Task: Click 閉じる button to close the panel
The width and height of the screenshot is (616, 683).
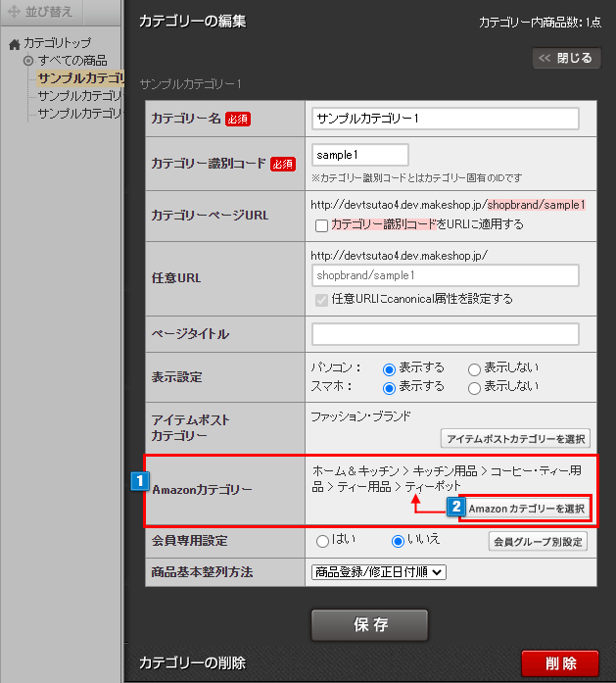Action: pos(565,58)
